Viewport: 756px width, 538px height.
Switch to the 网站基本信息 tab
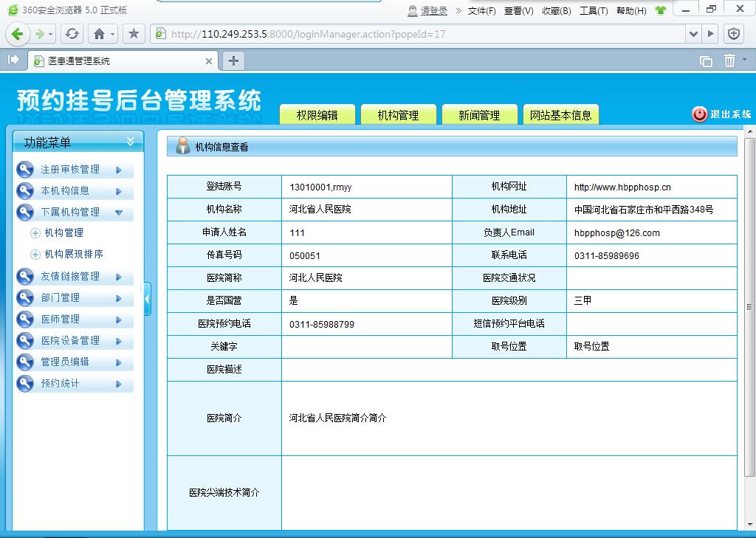click(x=561, y=114)
